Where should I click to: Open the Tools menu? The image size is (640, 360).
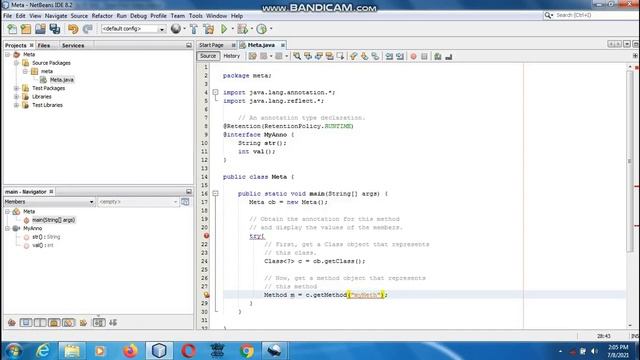196,16
